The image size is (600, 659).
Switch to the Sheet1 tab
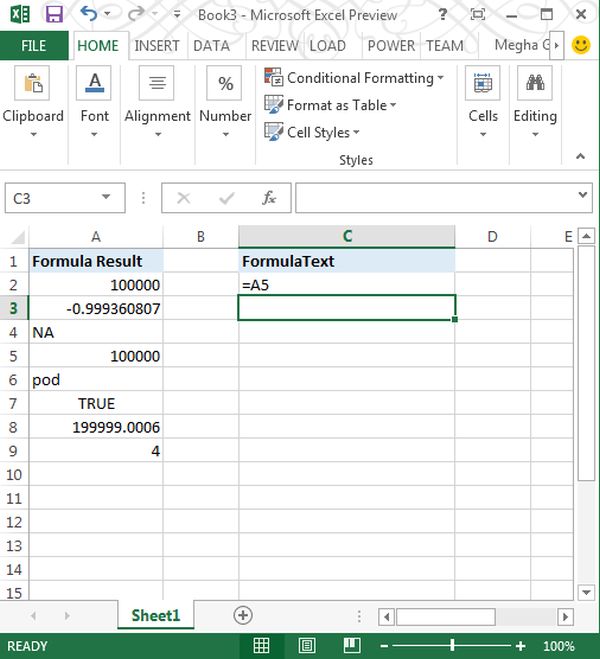click(155, 615)
